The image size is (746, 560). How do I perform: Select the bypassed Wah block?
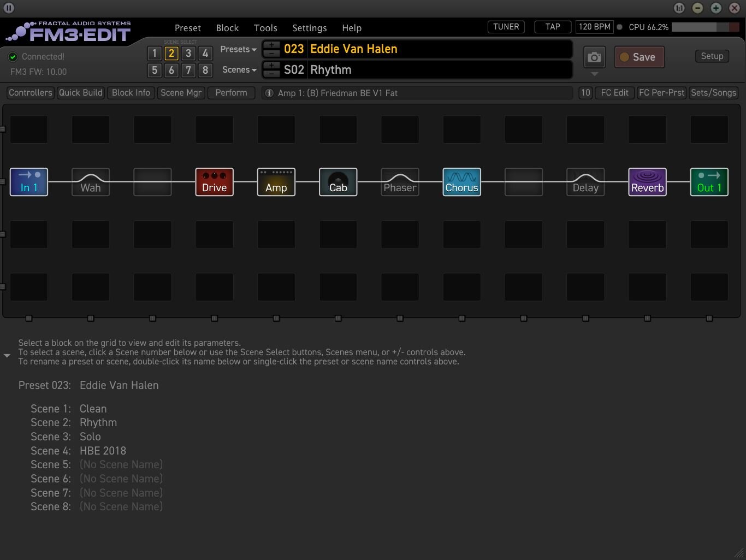[x=91, y=182]
